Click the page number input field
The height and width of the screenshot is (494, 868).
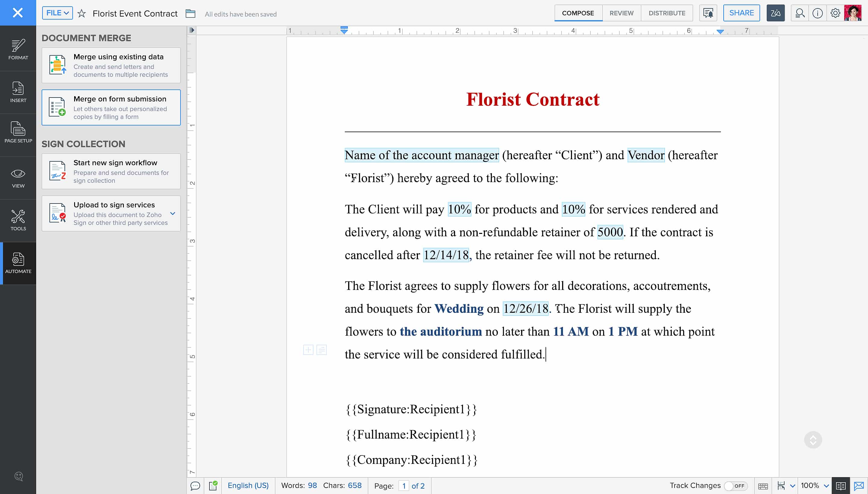click(404, 486)
